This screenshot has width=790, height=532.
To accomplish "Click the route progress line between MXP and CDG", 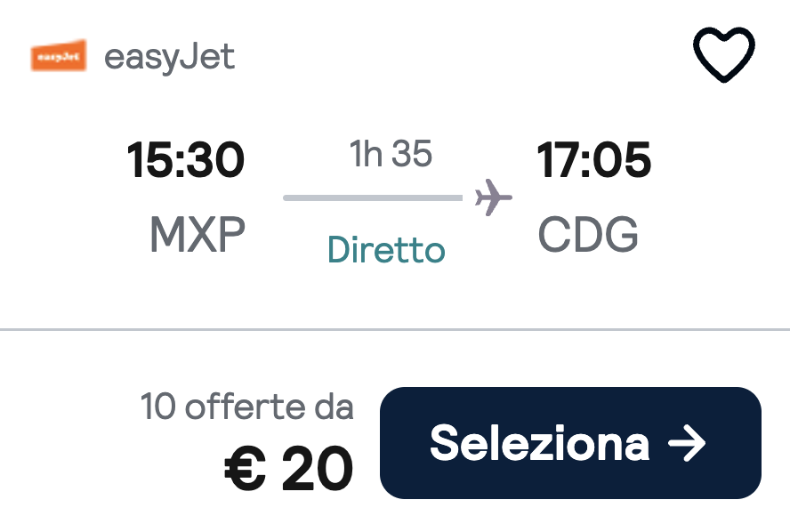I will [374, 196].
